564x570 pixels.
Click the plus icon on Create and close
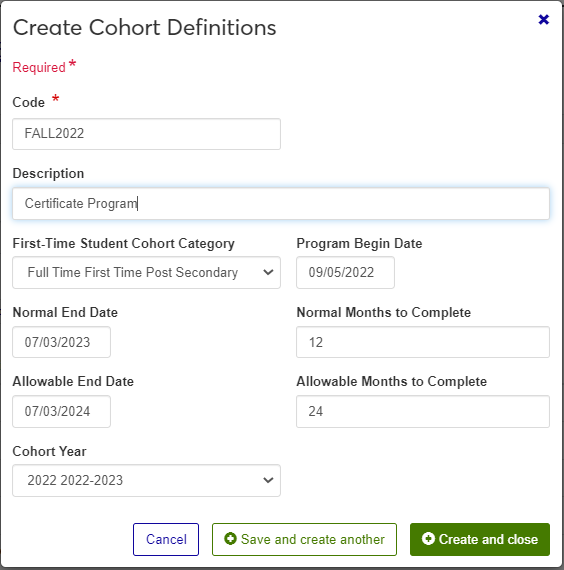(428, 539)
